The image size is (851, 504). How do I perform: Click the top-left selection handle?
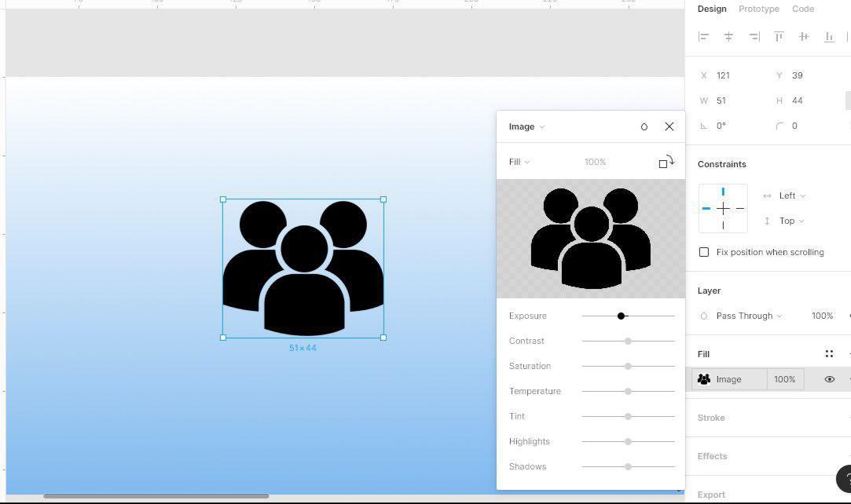(223, 199)
